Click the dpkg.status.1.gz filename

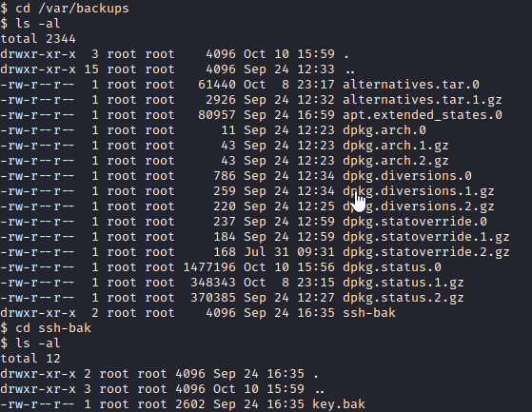coord(404,283)
